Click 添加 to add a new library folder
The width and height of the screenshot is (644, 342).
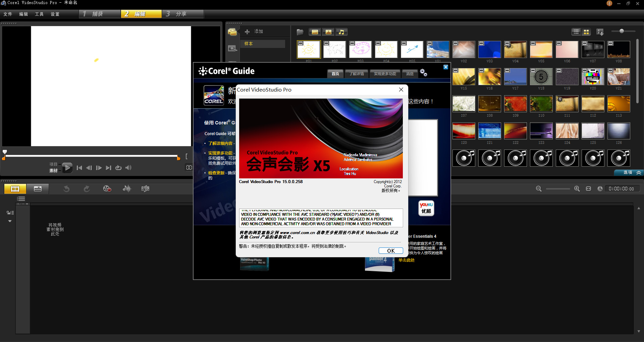[x=254, y=32]
